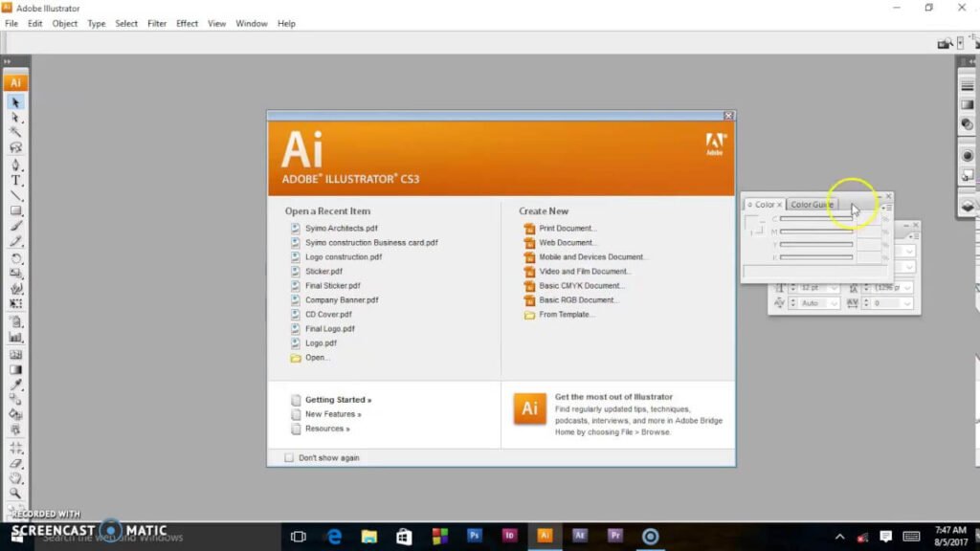Select the Pencil tool
Image resolution: width=980 pixels, height=551 pixels.
15,241
